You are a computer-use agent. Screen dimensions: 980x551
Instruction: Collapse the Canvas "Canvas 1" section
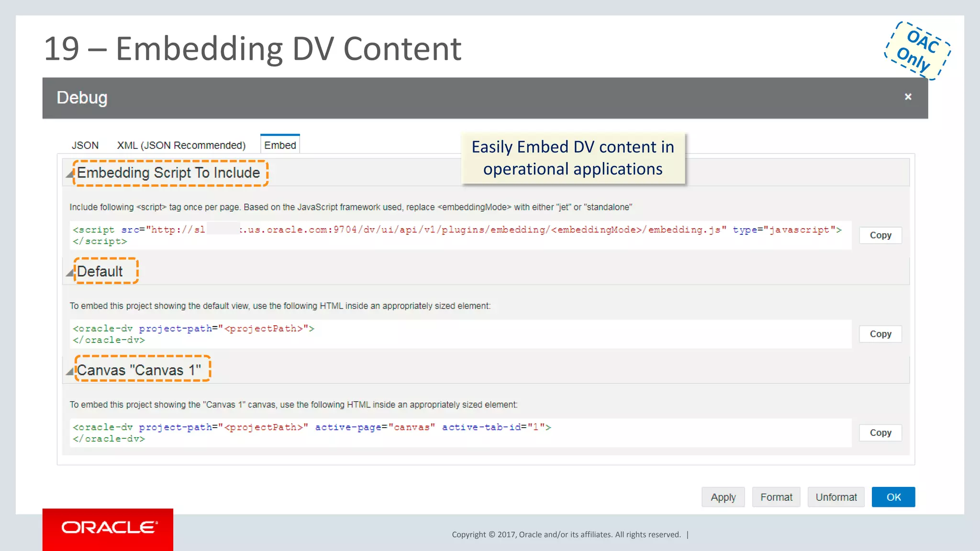point(70,371)
